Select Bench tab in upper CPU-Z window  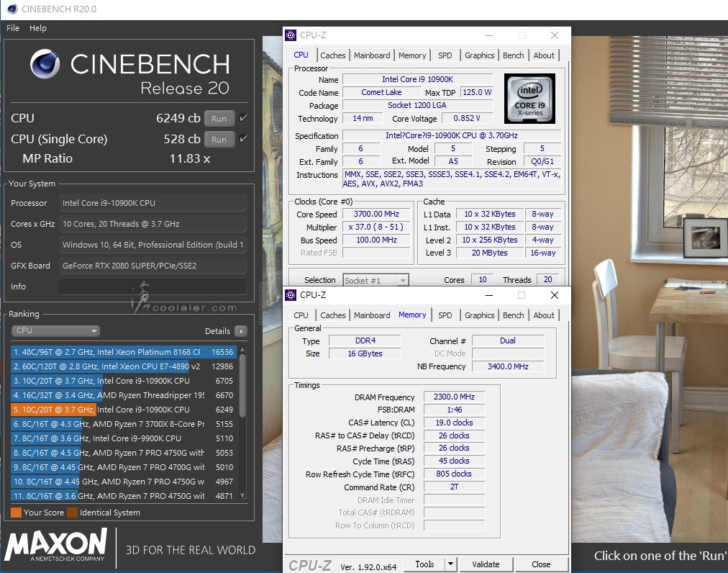click(x=514, y=55)
